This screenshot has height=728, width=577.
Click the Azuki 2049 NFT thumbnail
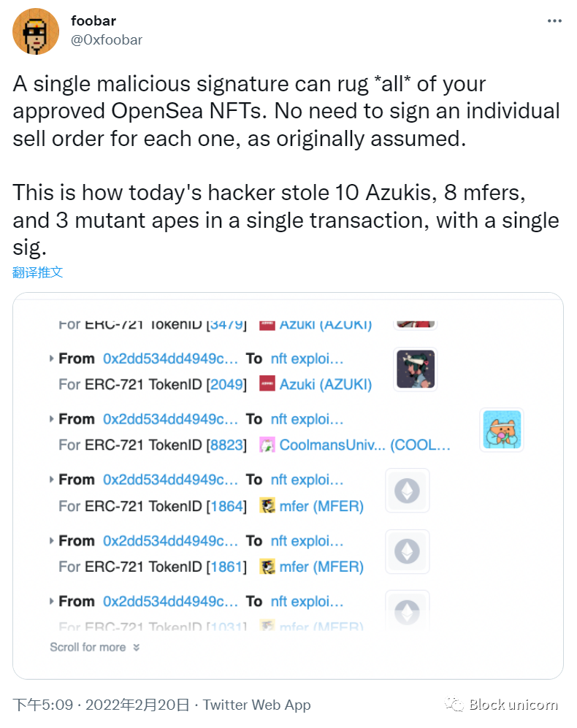click(416, 369)
